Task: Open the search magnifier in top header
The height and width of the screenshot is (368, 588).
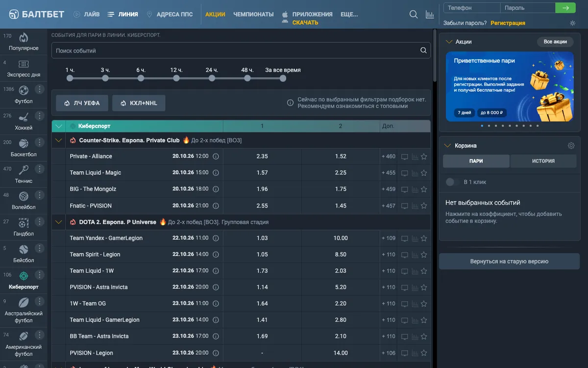Action: (414, 14)
